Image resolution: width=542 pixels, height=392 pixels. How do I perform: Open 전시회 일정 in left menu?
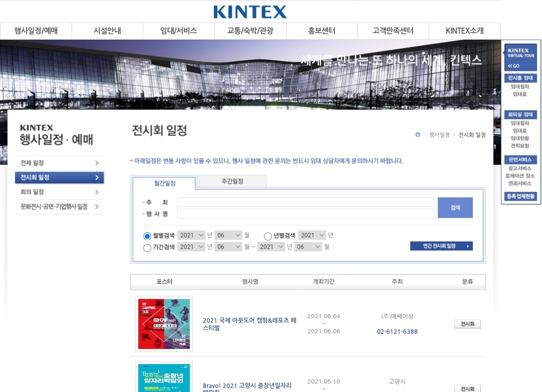pyautogui.click(x=59, y=177)
